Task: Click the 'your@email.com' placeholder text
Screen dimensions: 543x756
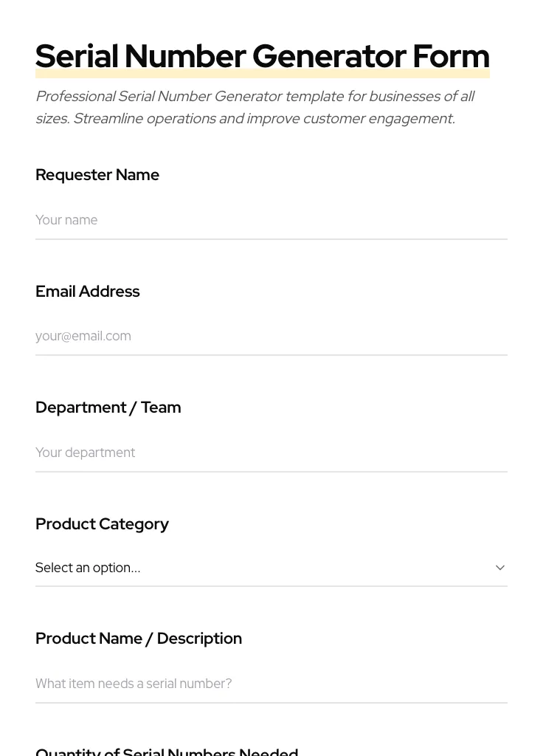Action: click(83, 336)
